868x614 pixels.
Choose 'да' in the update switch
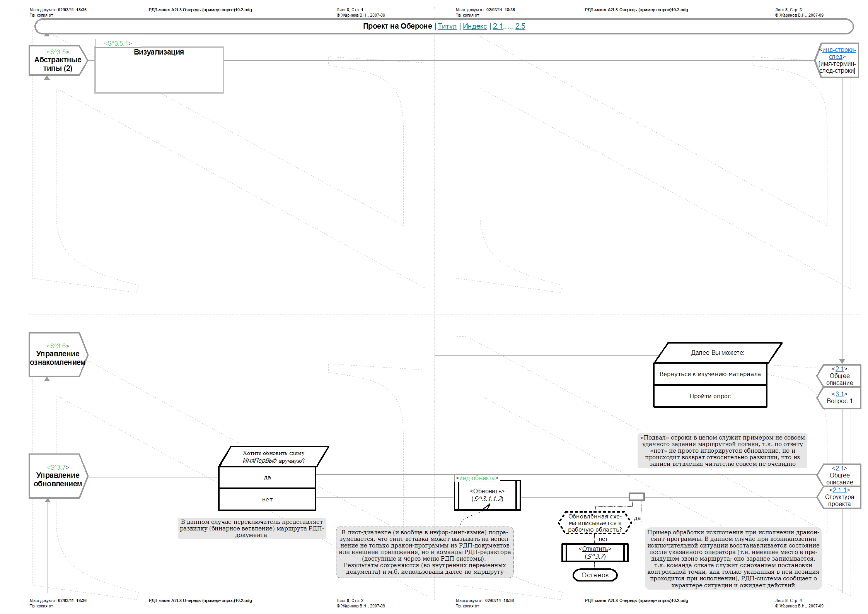pyautogui.click(x=267, y=477)
